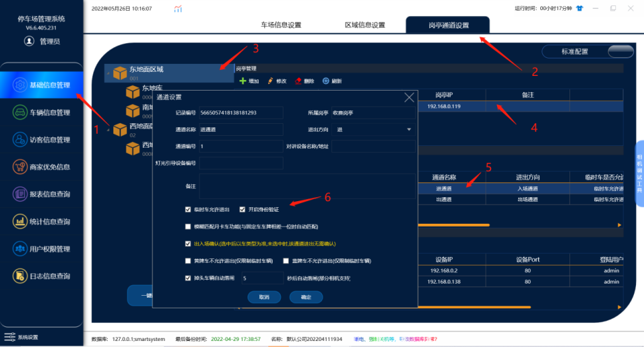Open 日志信息查询 log query

pos(41,276)
